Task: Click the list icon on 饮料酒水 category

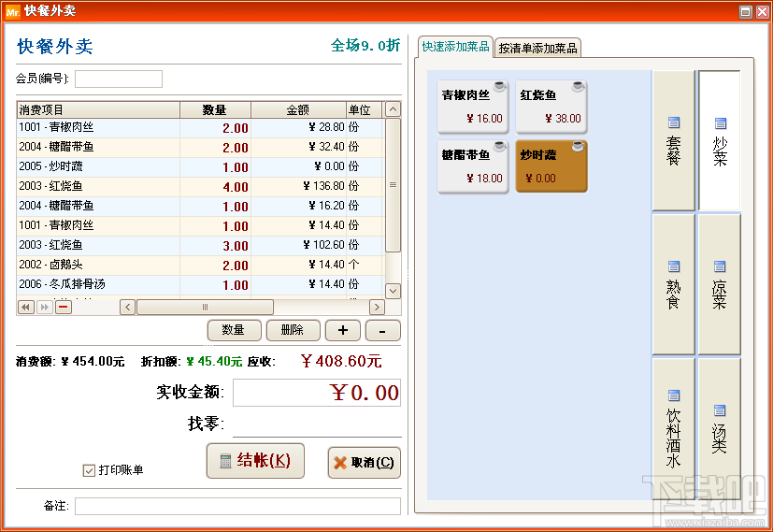Action: tap(673, 395)
